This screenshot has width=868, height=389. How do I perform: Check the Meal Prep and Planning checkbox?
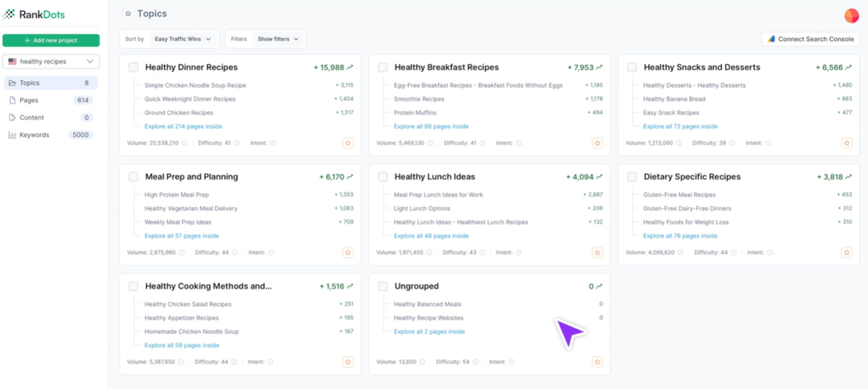tap(133, 177)
